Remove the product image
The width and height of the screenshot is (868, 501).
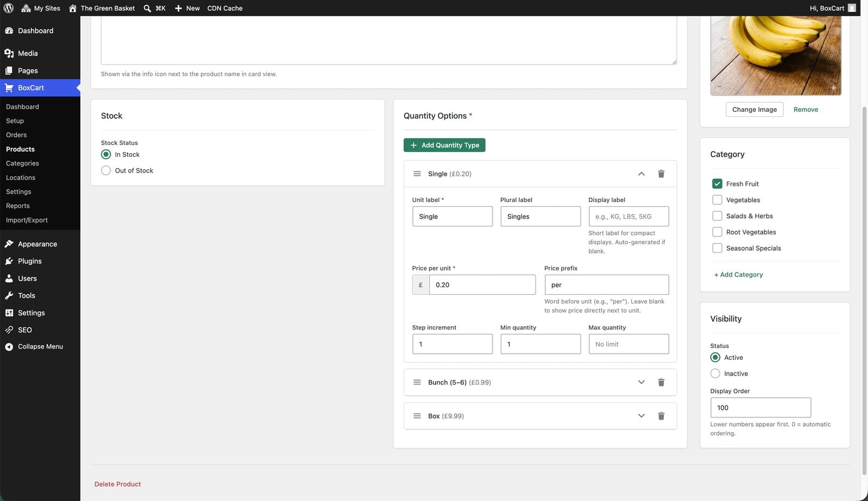(x=806, y=110)
